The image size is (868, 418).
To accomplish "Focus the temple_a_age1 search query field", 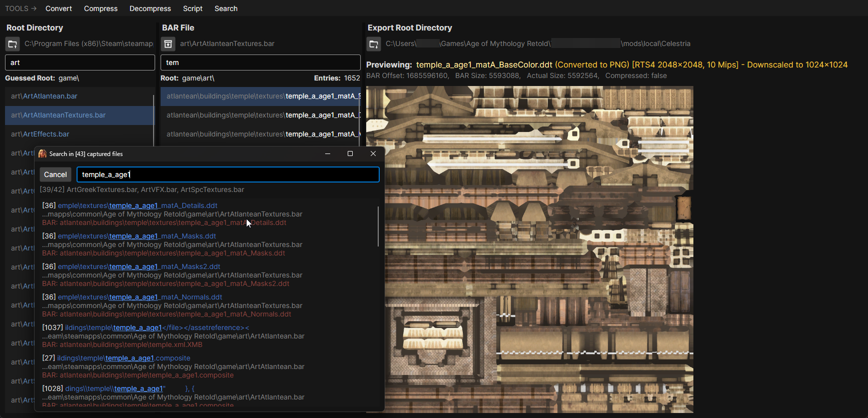I will point(228,174).
